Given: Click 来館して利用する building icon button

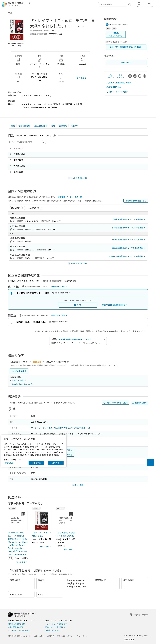Looking at the screenshot, I should (x=116, y=34).
